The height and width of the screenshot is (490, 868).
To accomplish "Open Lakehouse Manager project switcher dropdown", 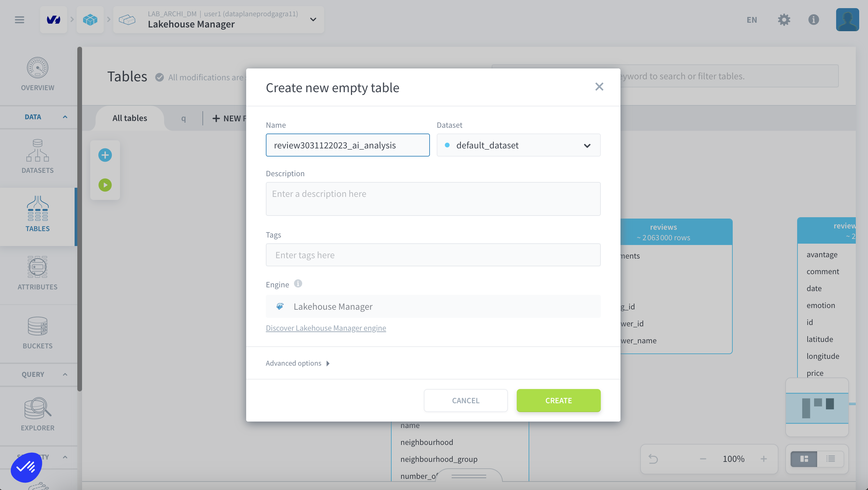I will point(313,20).
